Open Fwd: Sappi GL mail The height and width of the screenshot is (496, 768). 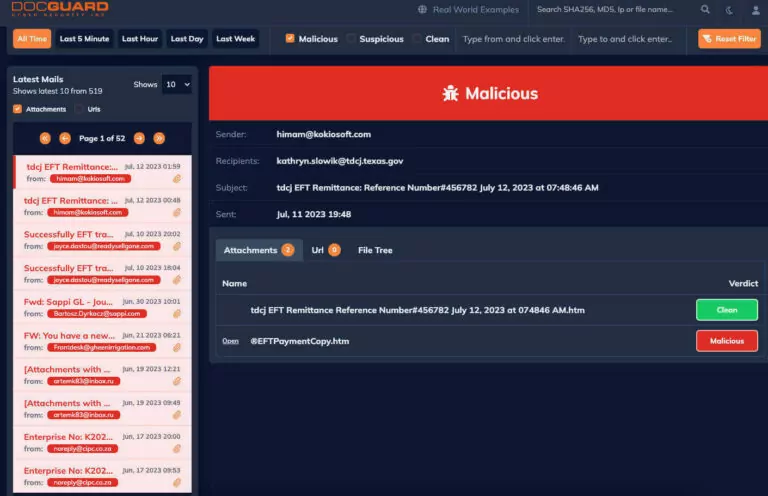pyautogui.click(x=102, y=307)
